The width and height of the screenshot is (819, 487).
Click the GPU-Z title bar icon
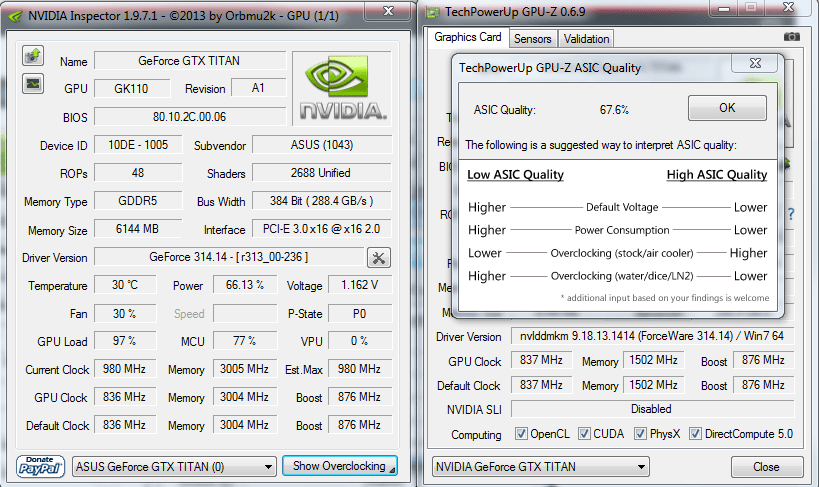click(x=432, y=12)
